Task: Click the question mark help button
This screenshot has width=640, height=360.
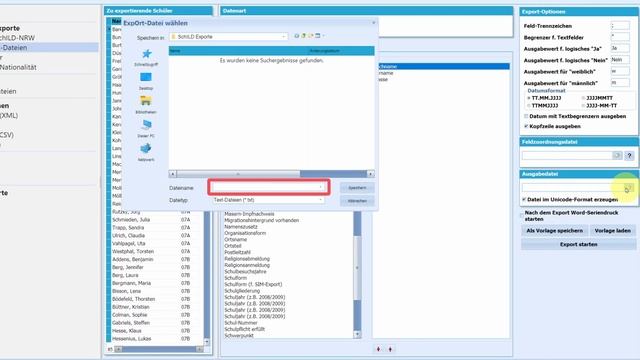Action: tap(629, 156)
